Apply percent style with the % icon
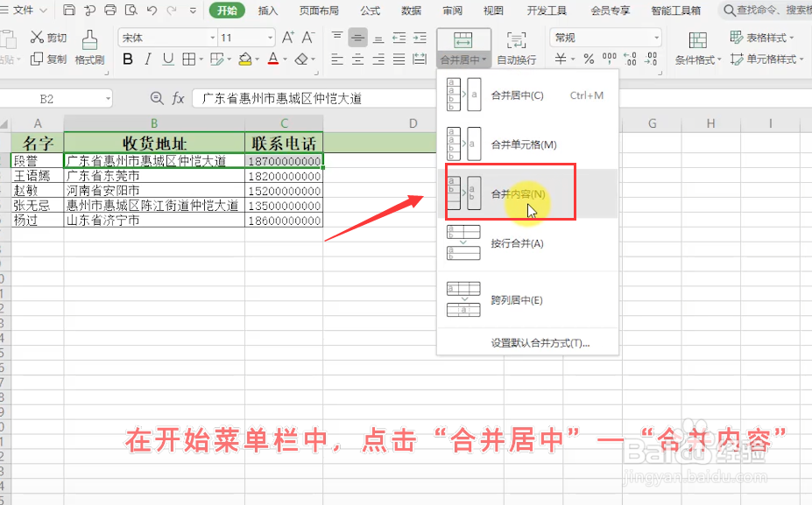The image size is (812, 505). click(x=588, y=59)
